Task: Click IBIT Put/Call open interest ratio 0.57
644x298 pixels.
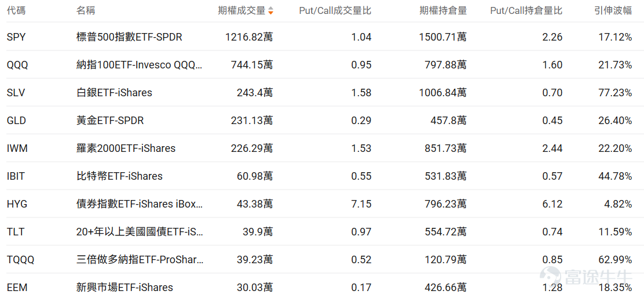Action: pos(553,176)
